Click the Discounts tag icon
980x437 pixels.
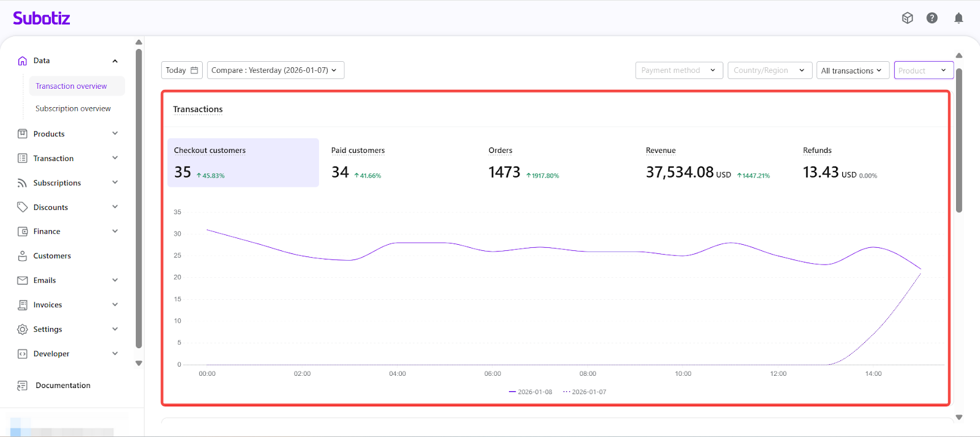[x=23, y=207]
